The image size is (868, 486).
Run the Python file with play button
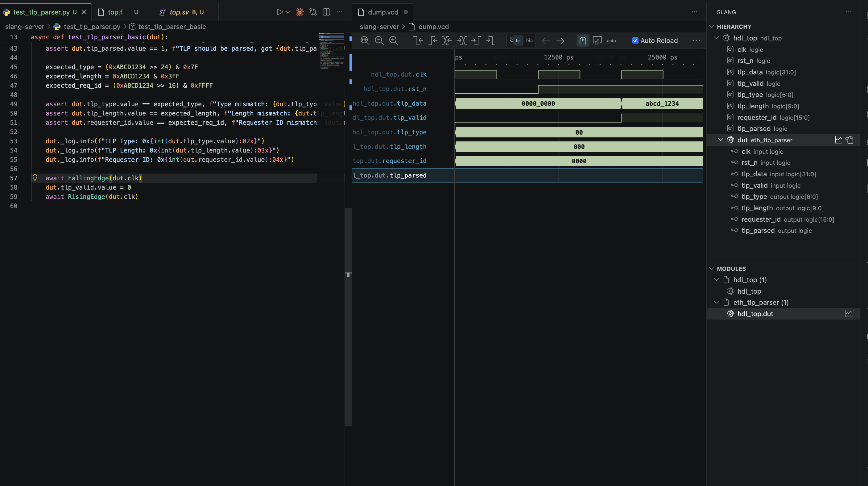(x=279, y=12)
